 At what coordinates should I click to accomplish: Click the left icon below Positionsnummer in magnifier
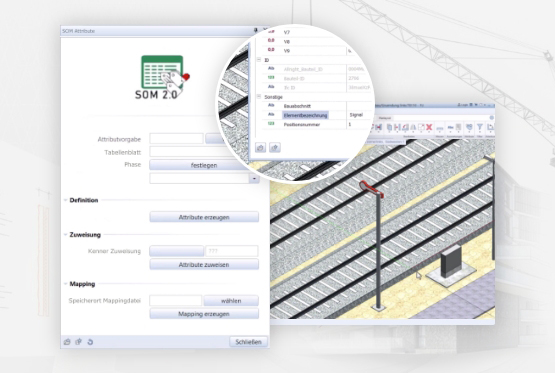[261, 147]
